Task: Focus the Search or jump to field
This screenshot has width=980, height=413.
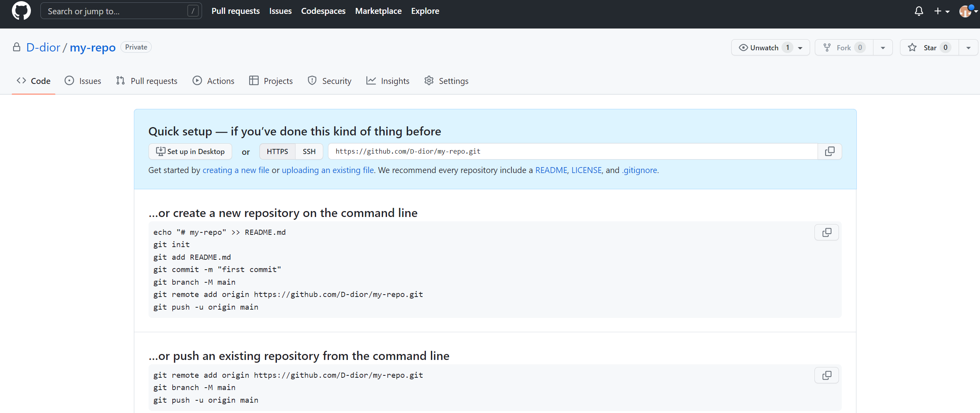Action: (121, 11)
